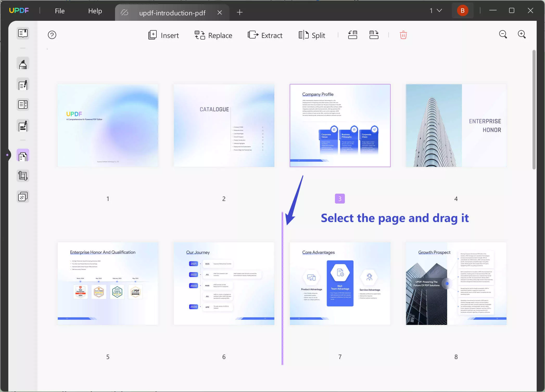Click Split document button
This screenshot has width=545, height=392.
[x=312, y=35]
